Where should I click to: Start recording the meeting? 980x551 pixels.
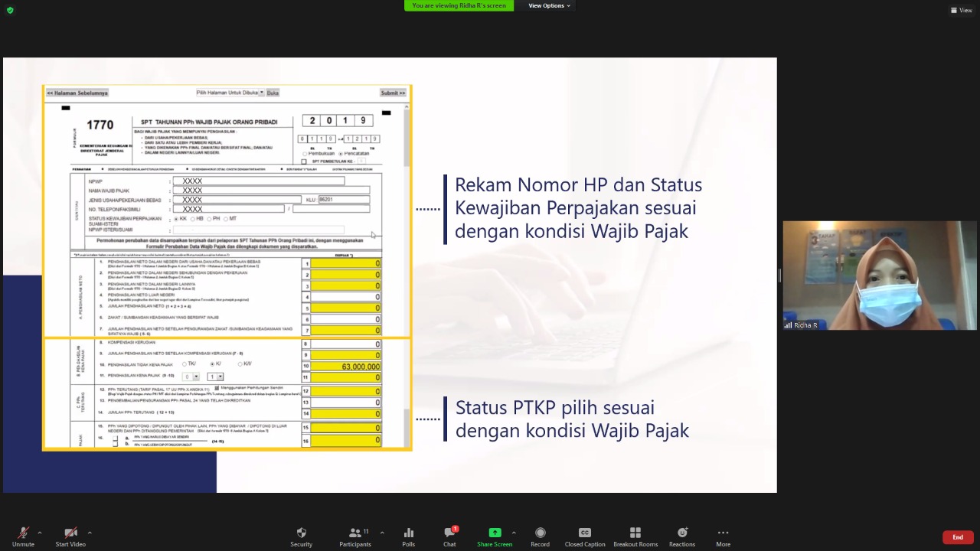[x=540, y=536]
